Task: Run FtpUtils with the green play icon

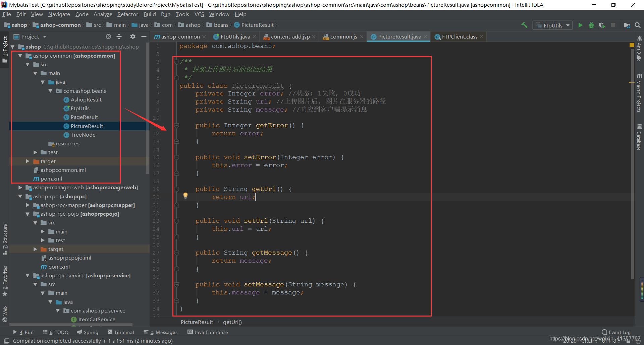Action: (580, 25)
